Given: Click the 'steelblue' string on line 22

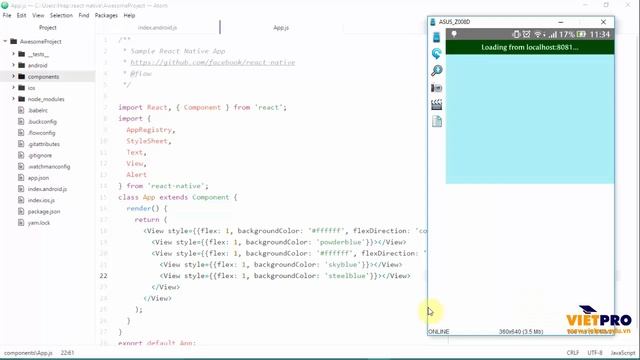Looking at the screenshot, I should coord(347,276).
